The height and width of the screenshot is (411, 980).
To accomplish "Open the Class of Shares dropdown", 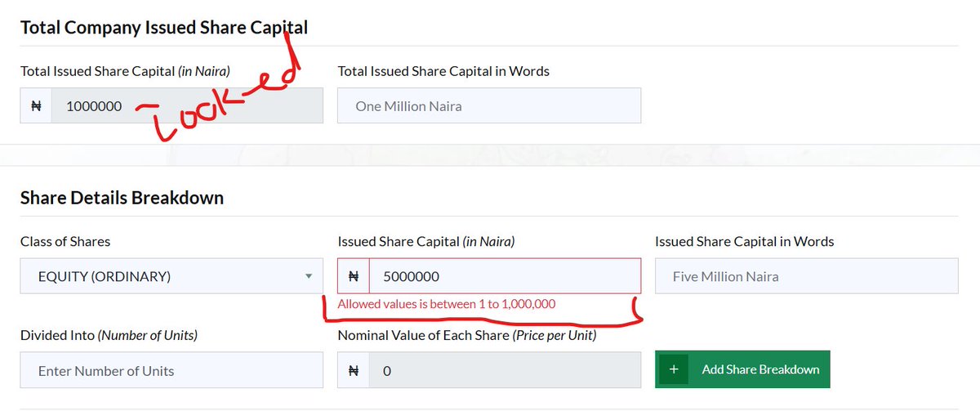I will point(171,276).
